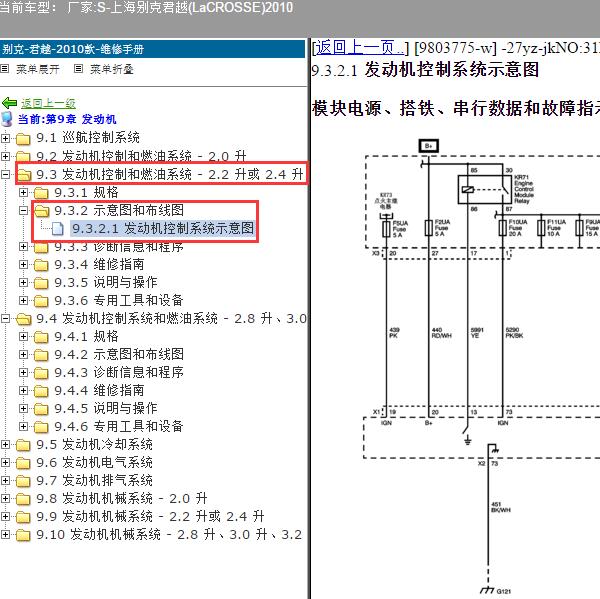The image size is (600, 599).
Task: Select 9.3.2.1 发动机控制系统示意图 tree item
Action: 163,229
